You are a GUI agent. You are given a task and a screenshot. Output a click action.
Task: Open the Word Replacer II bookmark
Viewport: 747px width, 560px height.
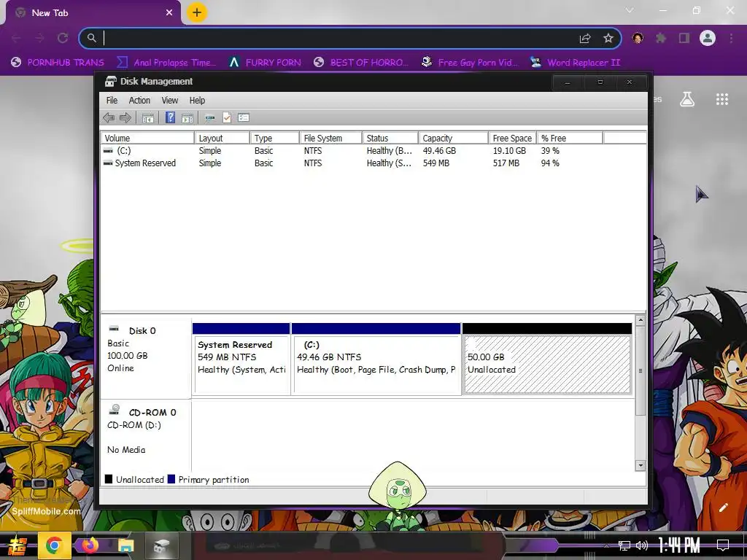click(576, 63)
